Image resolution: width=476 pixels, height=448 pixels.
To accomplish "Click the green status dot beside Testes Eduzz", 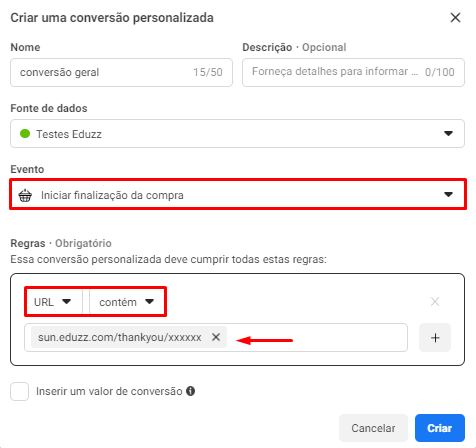I will [25, 134].
